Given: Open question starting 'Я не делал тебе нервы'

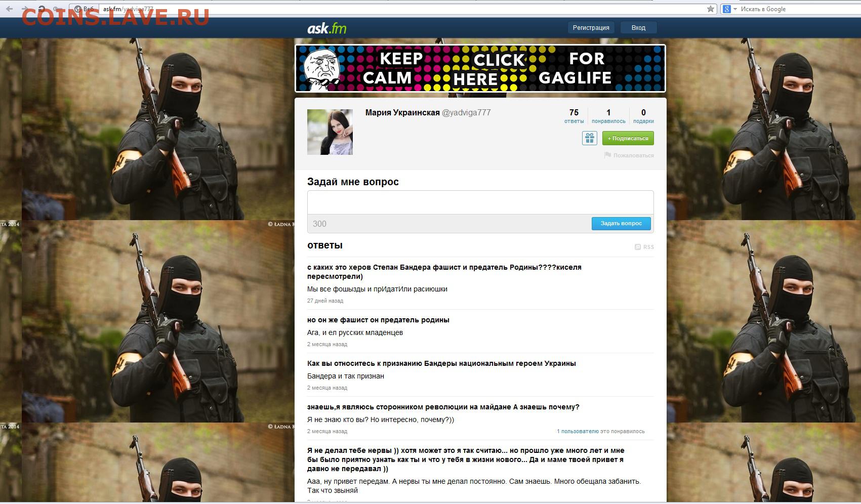Looking at the screenshot, I should (x=466, y=459).
